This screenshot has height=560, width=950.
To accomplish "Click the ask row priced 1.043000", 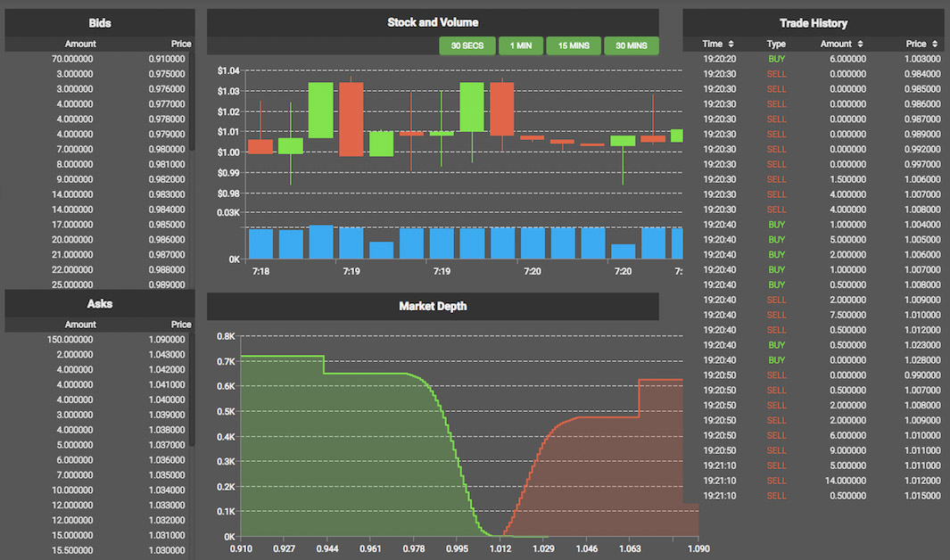I will pos(97,355).
